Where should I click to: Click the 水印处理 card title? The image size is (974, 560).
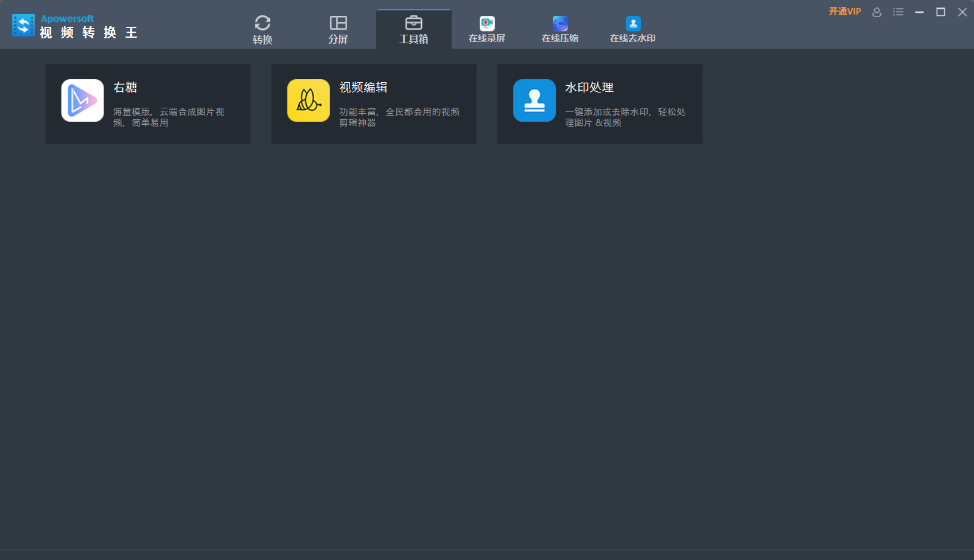589,88
